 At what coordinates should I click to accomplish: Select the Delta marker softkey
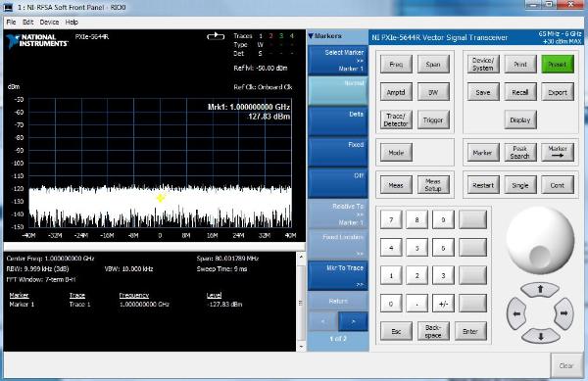click(338, 121)
